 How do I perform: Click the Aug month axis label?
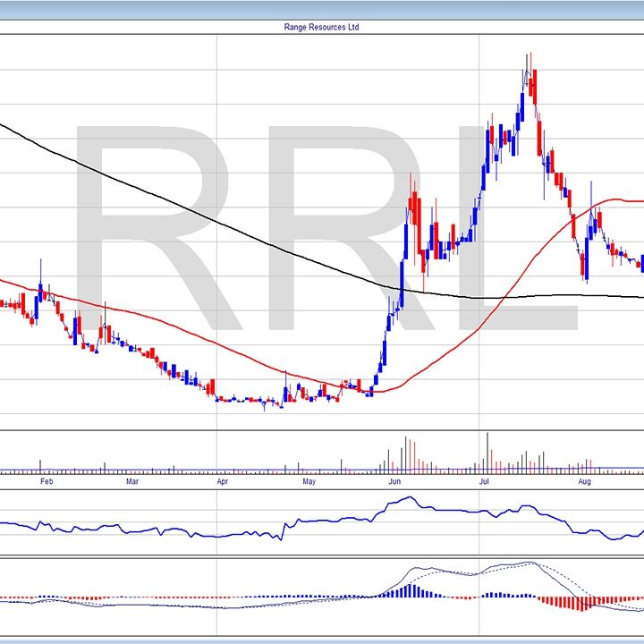point(584,481)
